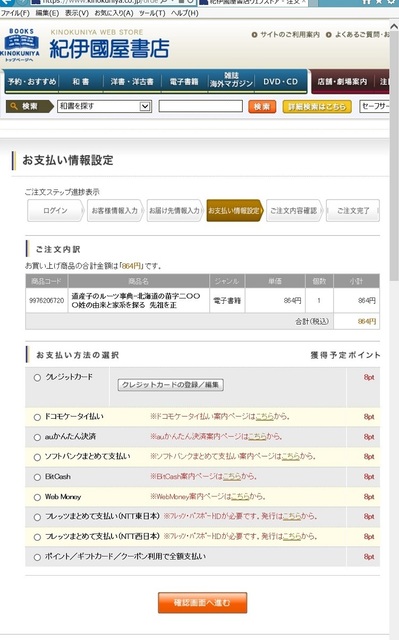Click the magnifier icon beside 検索 label
399x640 pixels.
14,107
